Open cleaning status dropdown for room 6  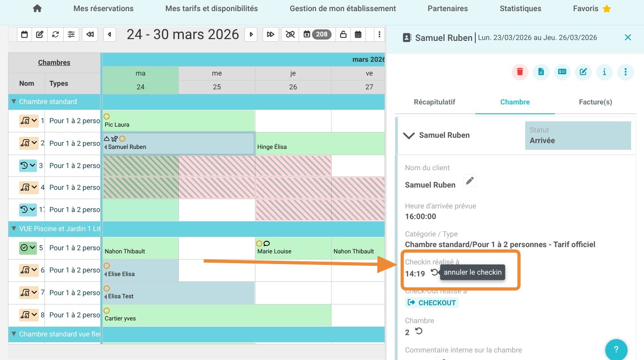pos(28,270)
